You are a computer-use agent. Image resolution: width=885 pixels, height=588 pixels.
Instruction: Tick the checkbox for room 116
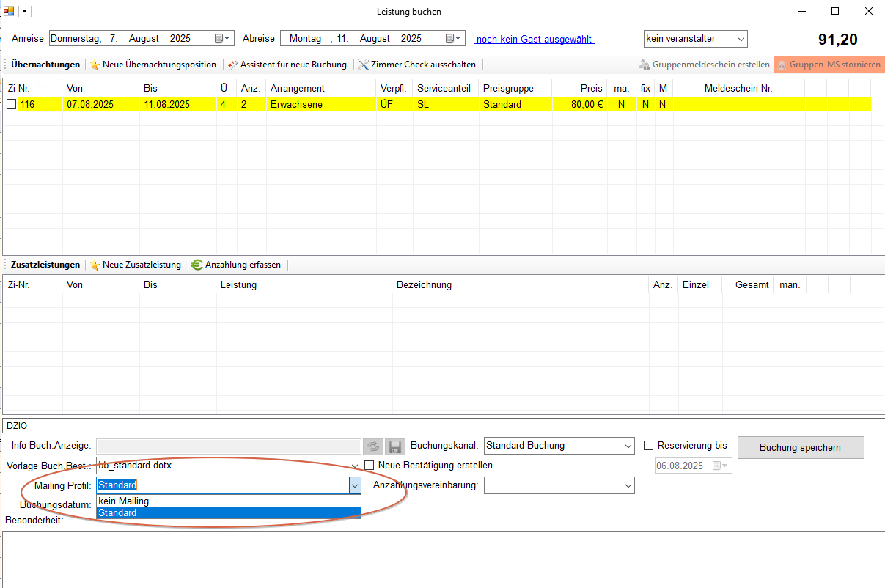point(11,104)
